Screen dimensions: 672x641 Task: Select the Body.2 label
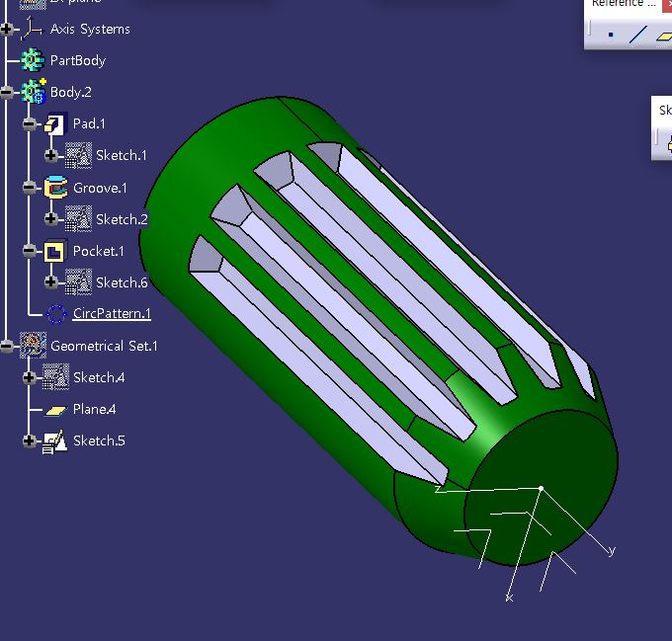tap(71, 92)
